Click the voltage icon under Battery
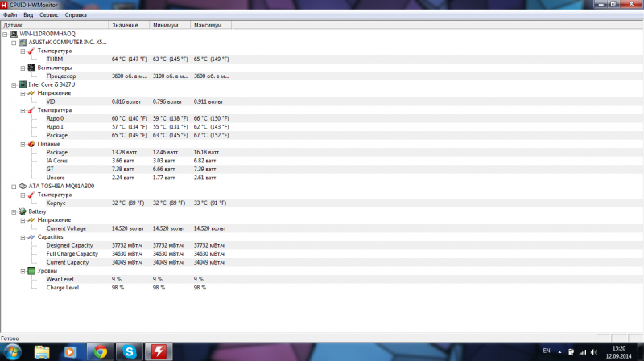 click(x=31, y=220)
